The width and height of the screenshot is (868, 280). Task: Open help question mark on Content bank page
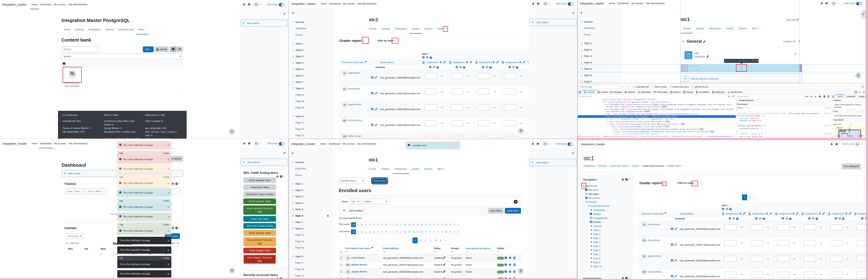[232, 132]
